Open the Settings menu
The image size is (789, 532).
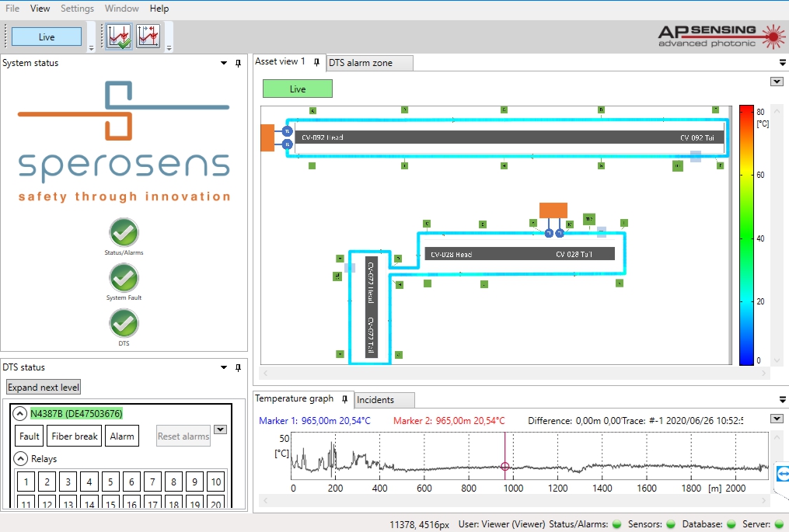coord(77,9)
